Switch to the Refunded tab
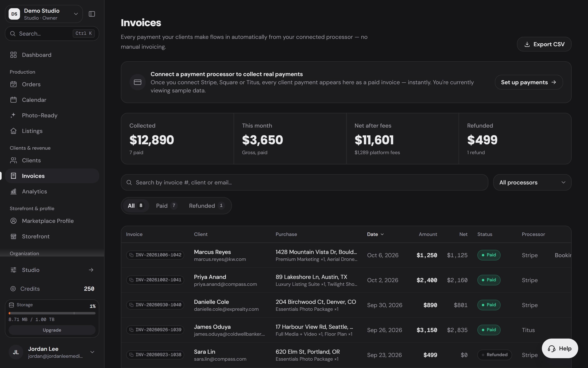 point(207,206)
